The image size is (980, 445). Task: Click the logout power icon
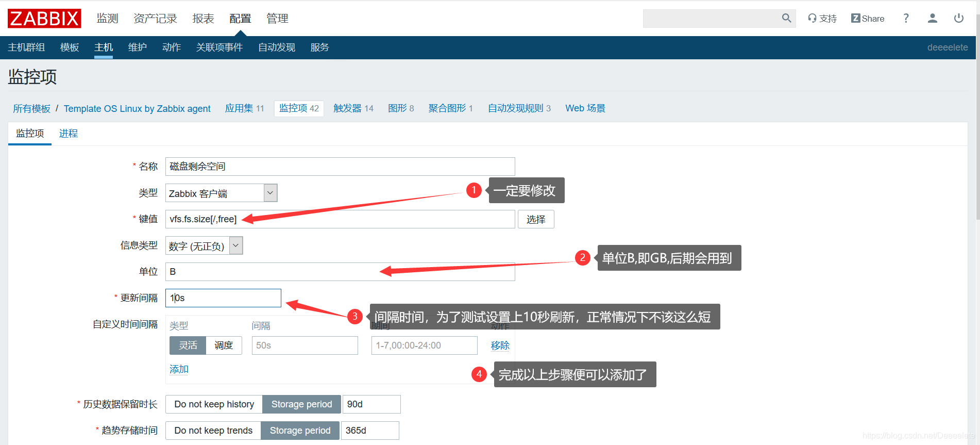(959, 19)
